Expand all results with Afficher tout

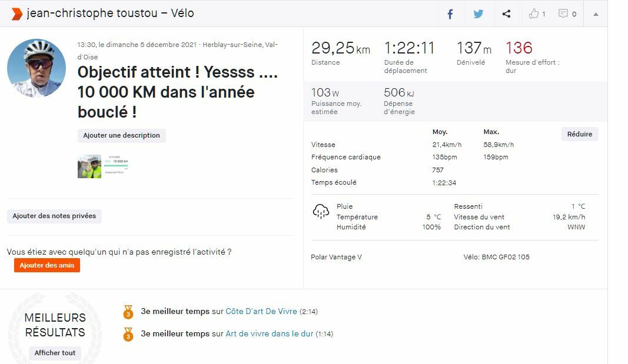pyautogui.click(x=55, y=353)
